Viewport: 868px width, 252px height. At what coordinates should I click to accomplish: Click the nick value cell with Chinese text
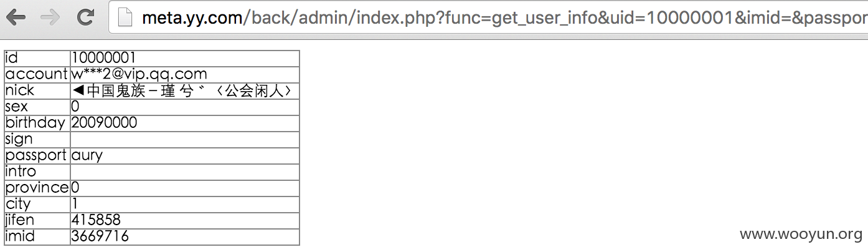click(x=185, y=90)
